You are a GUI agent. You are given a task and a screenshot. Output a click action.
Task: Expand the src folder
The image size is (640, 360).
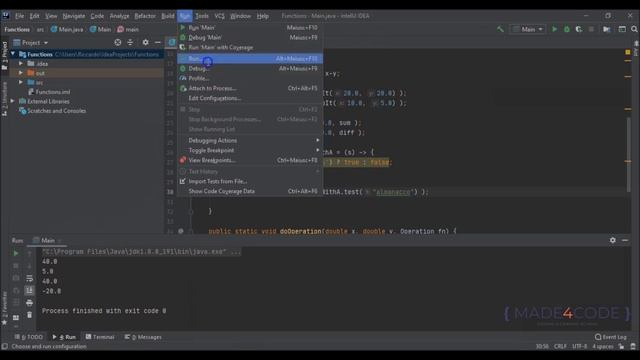click(x=21, y=82)
